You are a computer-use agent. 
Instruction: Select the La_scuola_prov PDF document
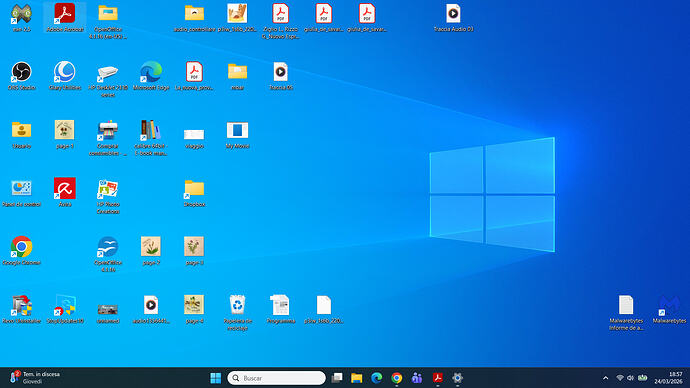pos(194,76)
